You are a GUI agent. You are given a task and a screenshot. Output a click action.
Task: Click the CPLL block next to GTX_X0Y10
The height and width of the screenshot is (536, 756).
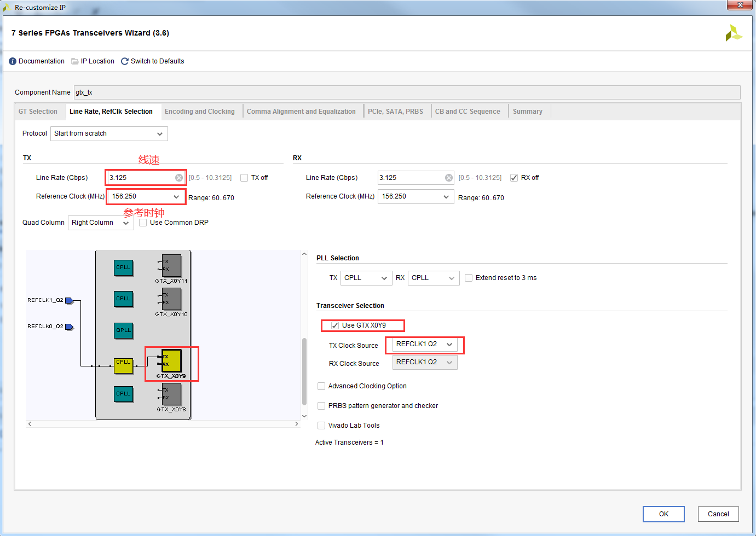(x=124, y=299)
